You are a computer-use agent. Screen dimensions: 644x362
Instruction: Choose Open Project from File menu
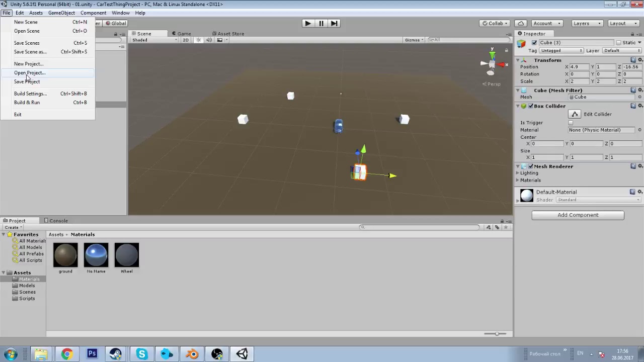pyautogui.click(x=47, y=73)
